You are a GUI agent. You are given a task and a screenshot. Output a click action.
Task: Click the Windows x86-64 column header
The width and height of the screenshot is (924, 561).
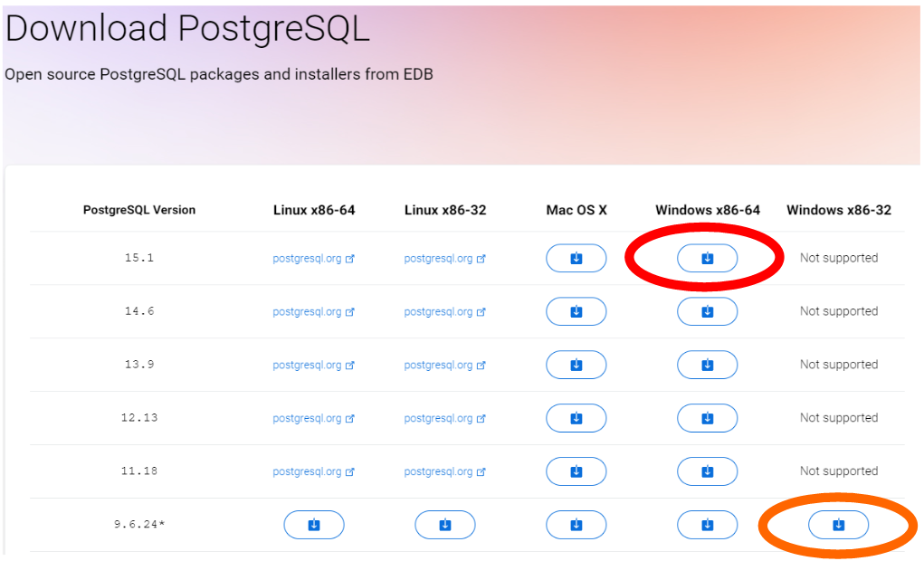pos(708,210)
